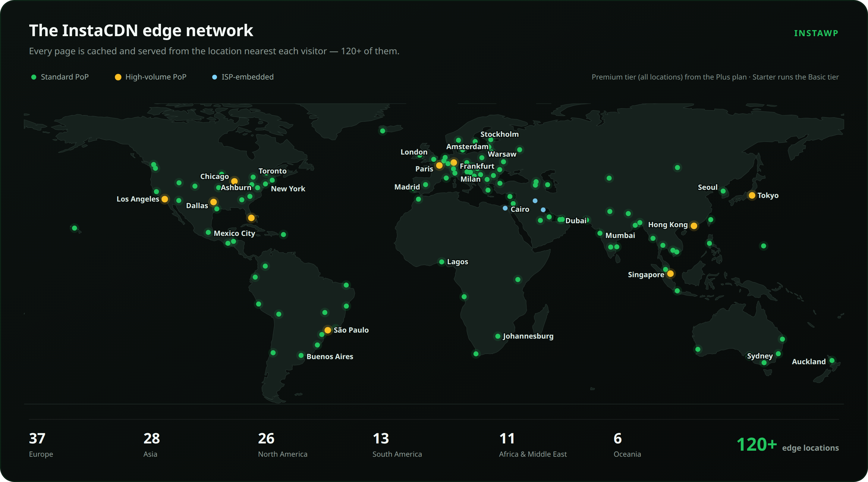The height and width of the screenshot is (482, 868).
Task: Click the yellow Los Angeles PoP marker
Action: point(165,199)
